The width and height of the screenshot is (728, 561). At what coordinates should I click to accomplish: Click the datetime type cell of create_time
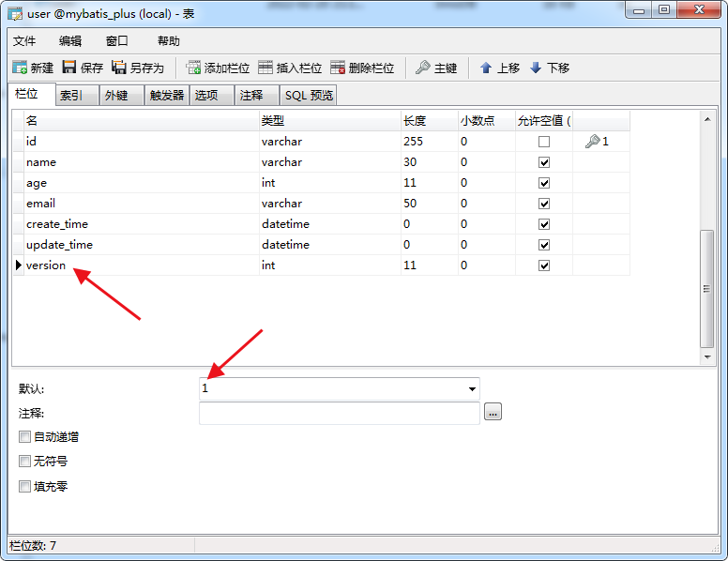(x=329, y=224)
